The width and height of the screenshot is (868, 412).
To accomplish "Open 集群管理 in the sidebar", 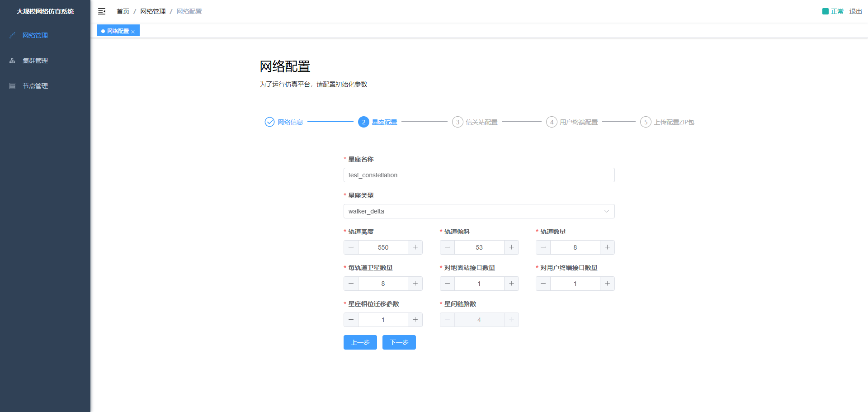I will pos(35,61).
